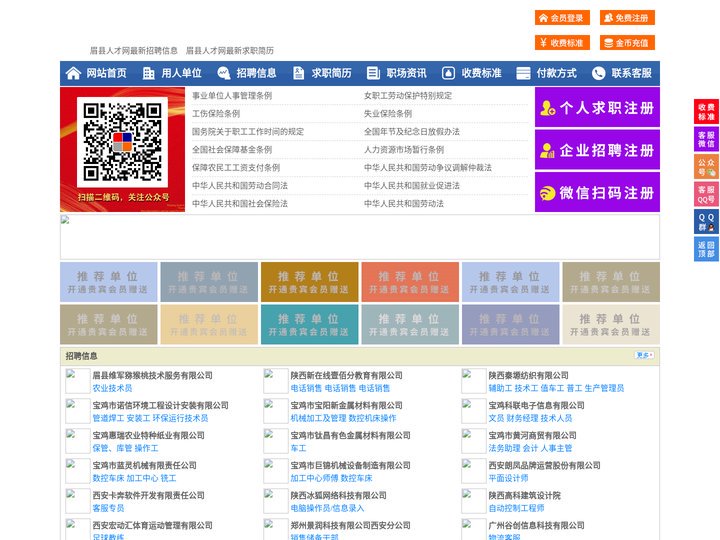The image size is (720, 540).
Task: Click the phone icon beside 联系客服
Action: tap(598, 73)
